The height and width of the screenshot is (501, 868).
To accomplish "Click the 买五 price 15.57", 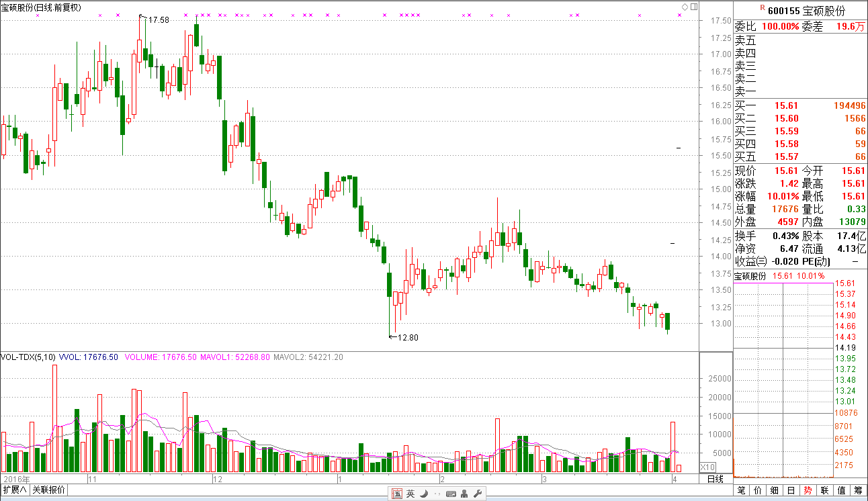I will point(787,157).
